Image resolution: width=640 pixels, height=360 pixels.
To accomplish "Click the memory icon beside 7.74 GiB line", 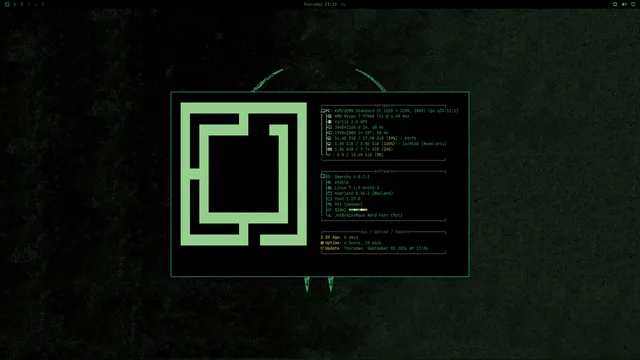I will pyautogui.click(x=329, y=149).
